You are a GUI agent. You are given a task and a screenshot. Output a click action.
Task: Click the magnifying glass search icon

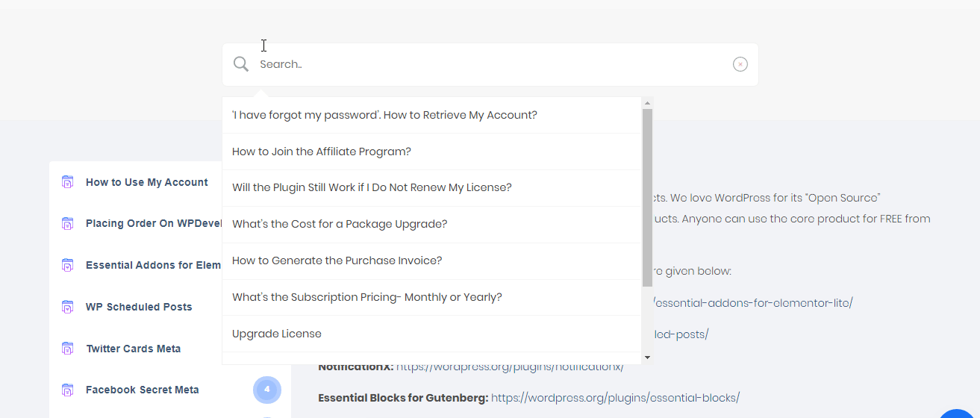click(x=240, y=64)
